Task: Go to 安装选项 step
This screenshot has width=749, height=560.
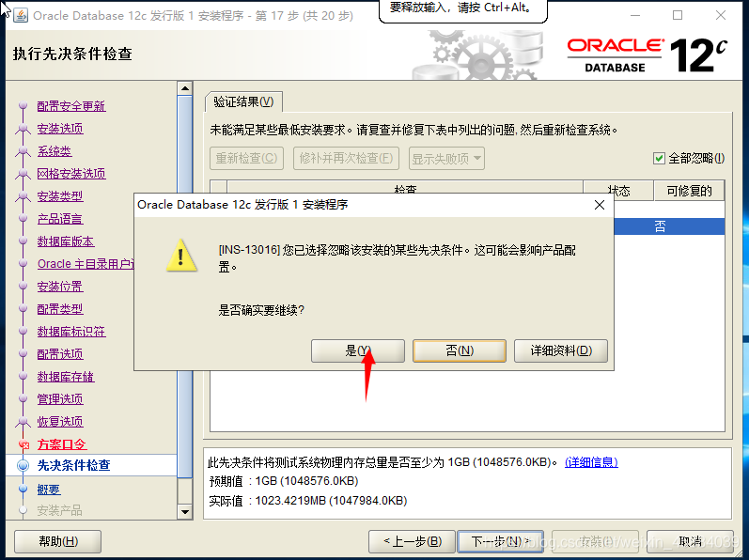Action: 60,129
